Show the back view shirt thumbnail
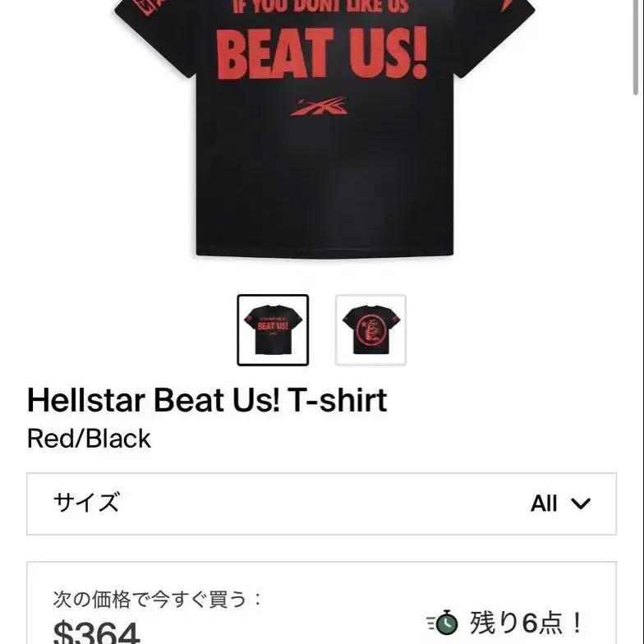The height and width of the screenshot is (644, 644). [370, 330]
